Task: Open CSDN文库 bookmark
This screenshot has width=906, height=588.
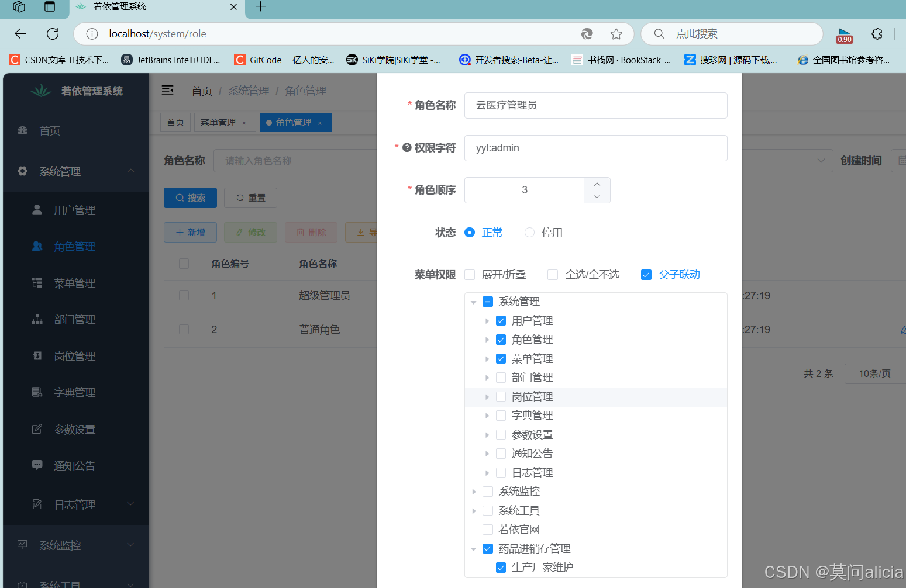Action: tap(59, 60)
